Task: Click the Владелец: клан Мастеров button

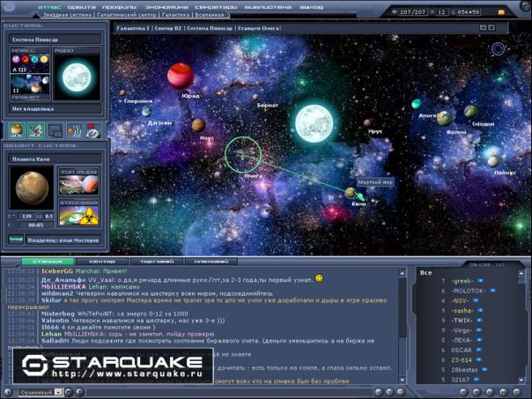Action: [63, 240]
